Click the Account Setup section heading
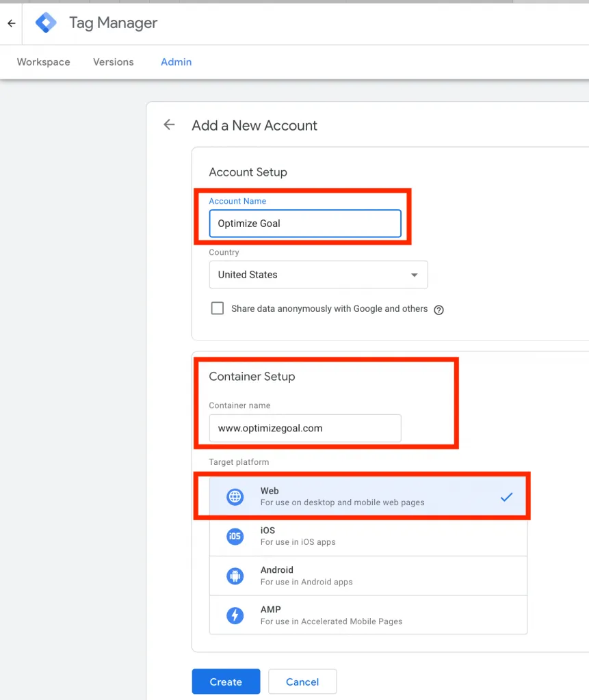Screen dimensions: 589x700 [248, 172]
